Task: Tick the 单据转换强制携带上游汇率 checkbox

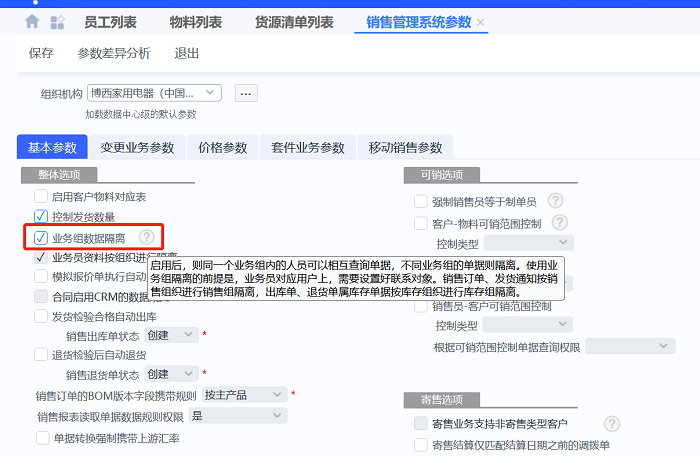Action: coord(41,438)
